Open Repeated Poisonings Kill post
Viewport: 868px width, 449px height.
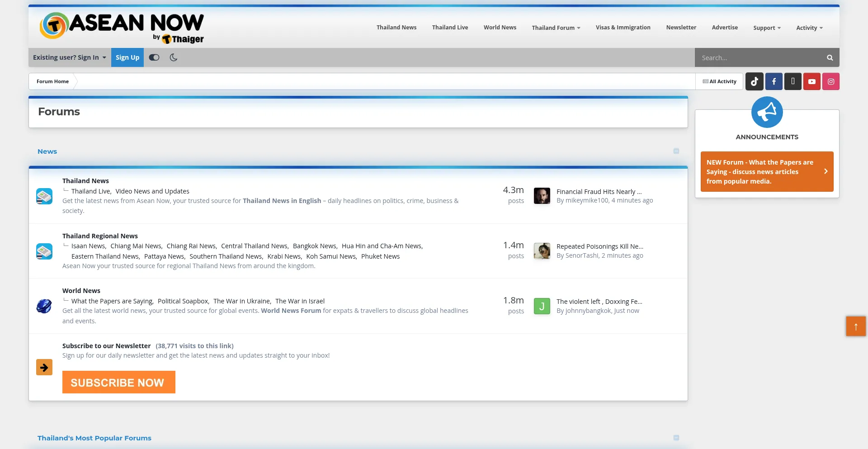pos(600,246)
